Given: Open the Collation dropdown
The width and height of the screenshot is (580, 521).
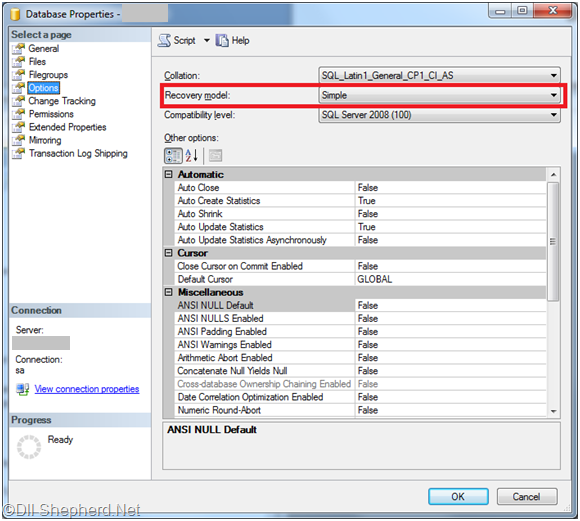Looking at the screenshot, I should pos(439,75).
